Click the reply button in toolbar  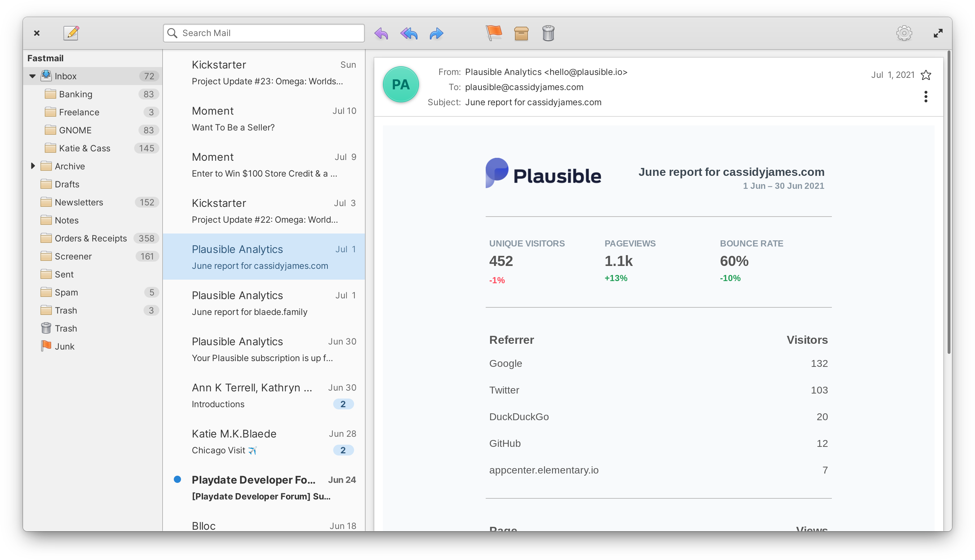380,32
